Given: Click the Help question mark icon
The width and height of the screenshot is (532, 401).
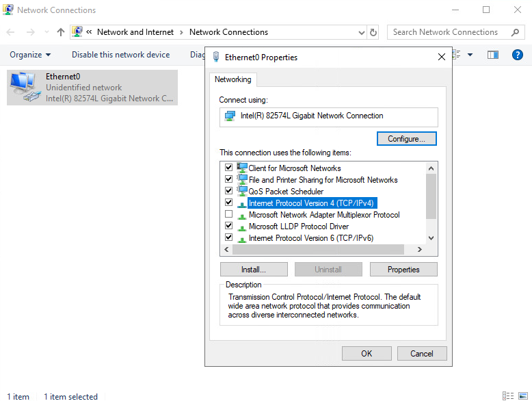Looking at the screenshot, I should (x=517, y=55).
